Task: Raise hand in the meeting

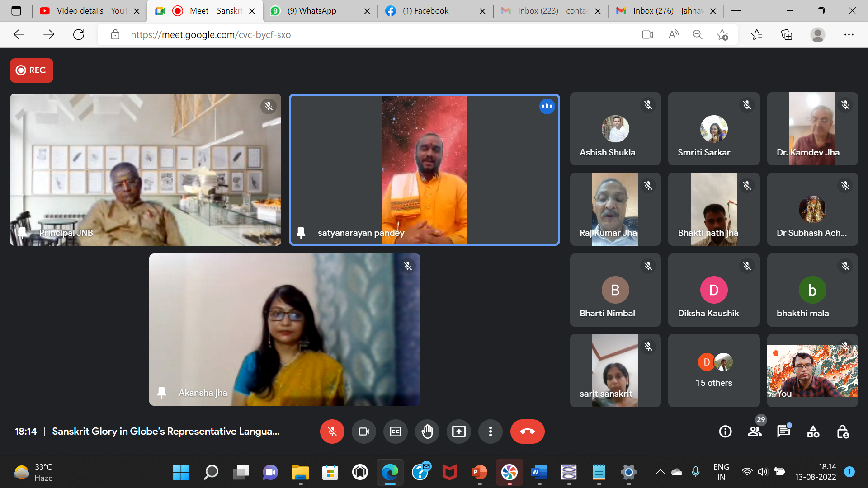Action: click(x=427, y=432)
